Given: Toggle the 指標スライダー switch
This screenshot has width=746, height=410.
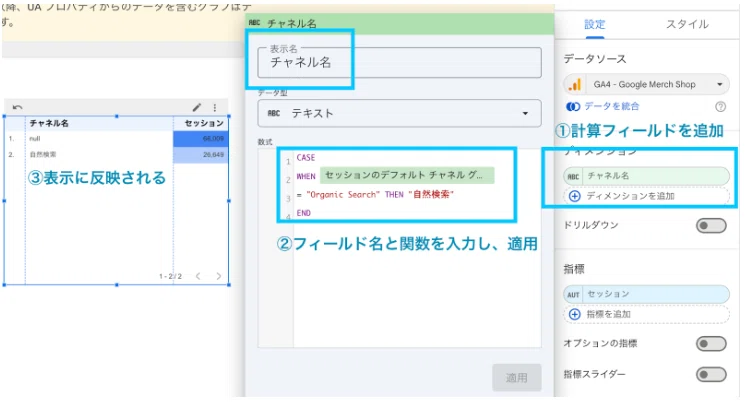Looking at the screenshot, I should (x=711, y=374).
